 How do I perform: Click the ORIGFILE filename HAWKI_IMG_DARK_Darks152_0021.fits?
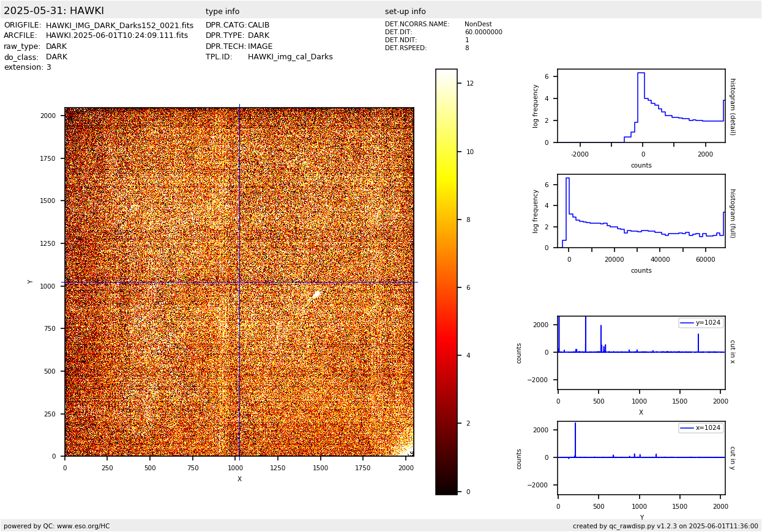[x=119, y=26]
